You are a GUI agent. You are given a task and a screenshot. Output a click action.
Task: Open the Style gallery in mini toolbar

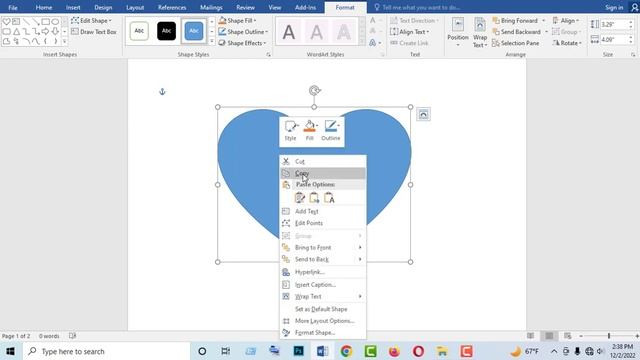(x=291, y=131)
